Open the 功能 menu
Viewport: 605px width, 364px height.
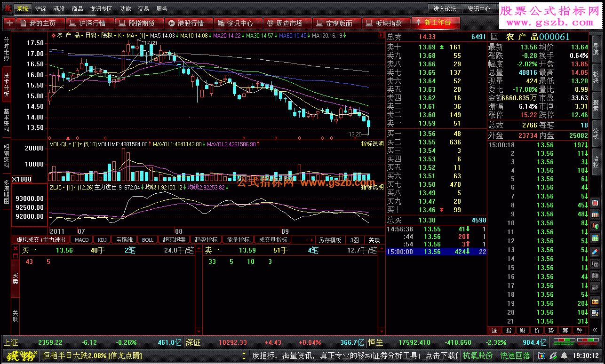coord(125,8)
